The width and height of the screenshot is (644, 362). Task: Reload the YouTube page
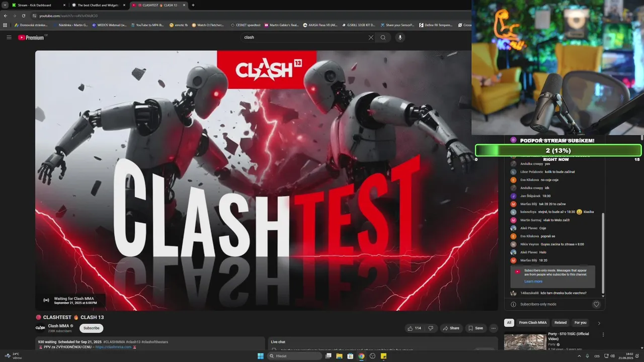pos(23,16)
